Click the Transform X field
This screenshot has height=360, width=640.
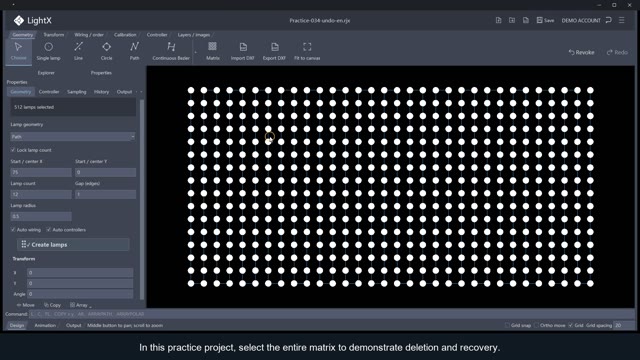pos(80,272)
